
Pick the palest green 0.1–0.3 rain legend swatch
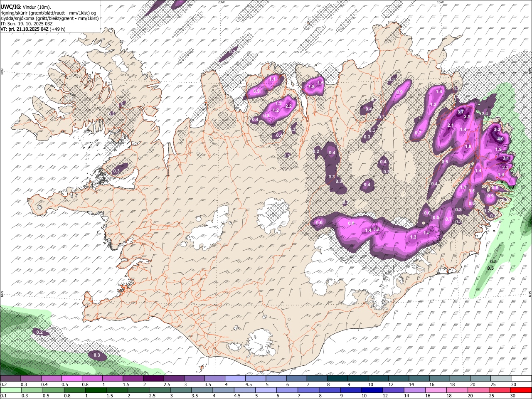pyautogui.click(x=11, y=390)
